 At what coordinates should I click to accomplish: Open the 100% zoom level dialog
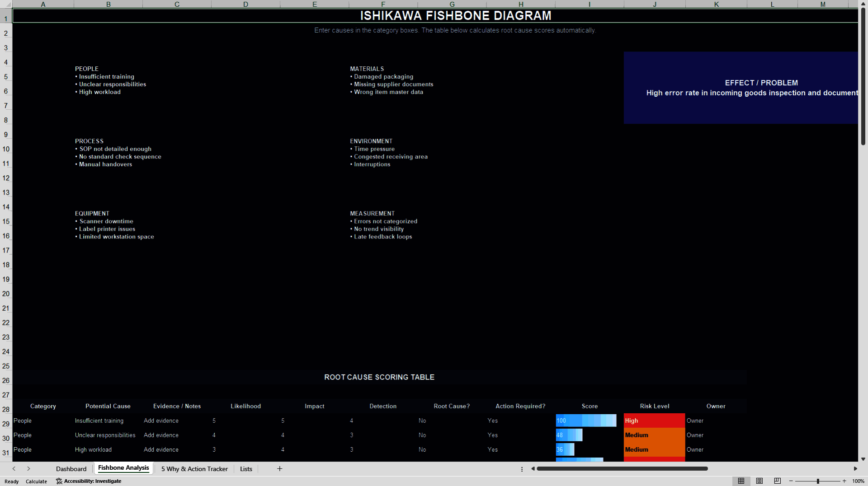point(858,481)
